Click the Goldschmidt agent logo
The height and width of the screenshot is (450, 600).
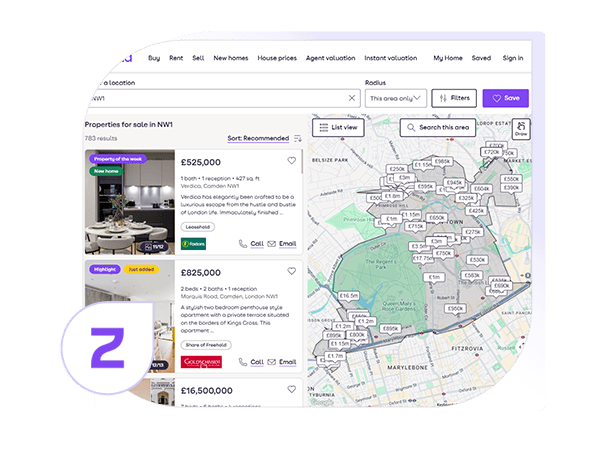201,362
